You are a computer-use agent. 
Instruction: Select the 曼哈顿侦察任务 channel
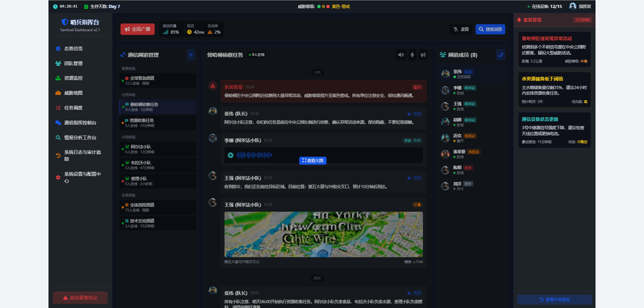point(158,107)
